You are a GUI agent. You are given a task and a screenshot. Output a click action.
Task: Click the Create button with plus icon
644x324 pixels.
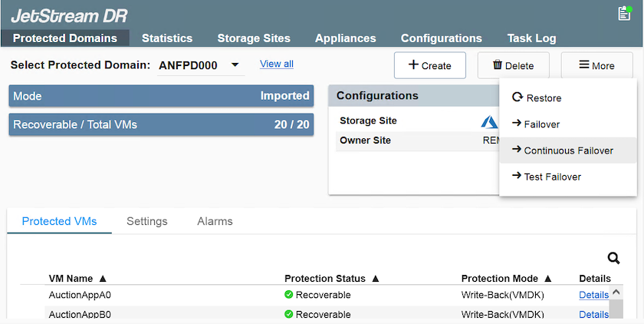point(429,65)
